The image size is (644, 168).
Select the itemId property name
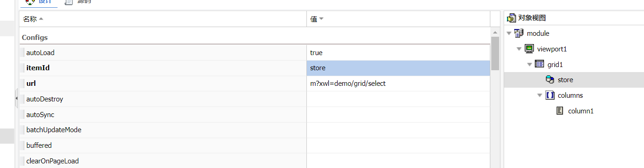coord(38,68)
